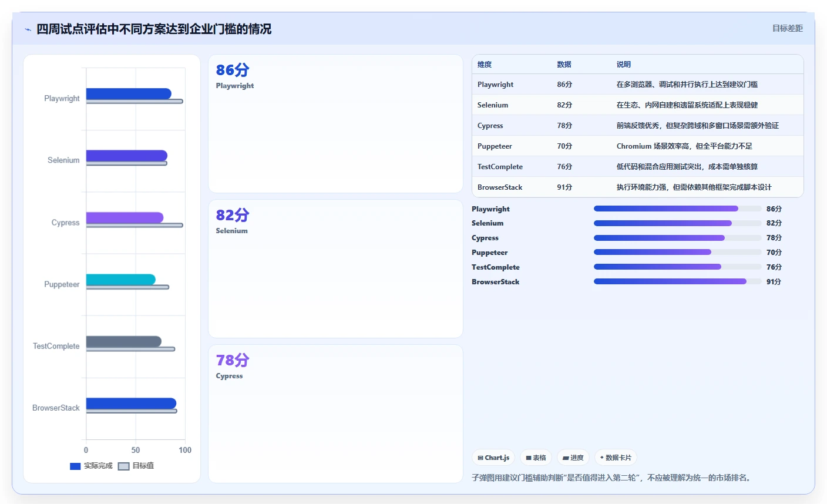Click the 数据 column header

click(x=564, y=65)
